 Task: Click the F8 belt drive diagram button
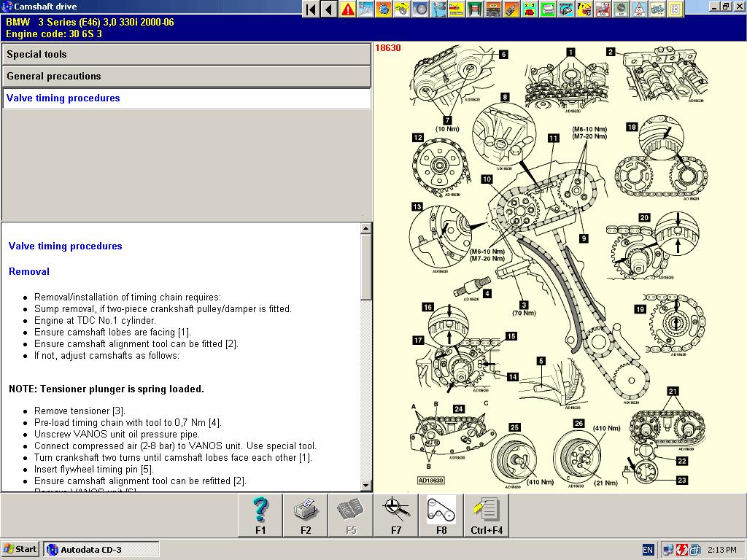click(441, 516)
